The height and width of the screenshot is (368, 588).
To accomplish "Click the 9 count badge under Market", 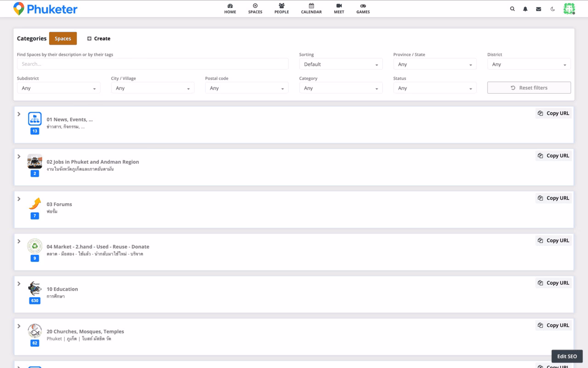I will [35, 259].
